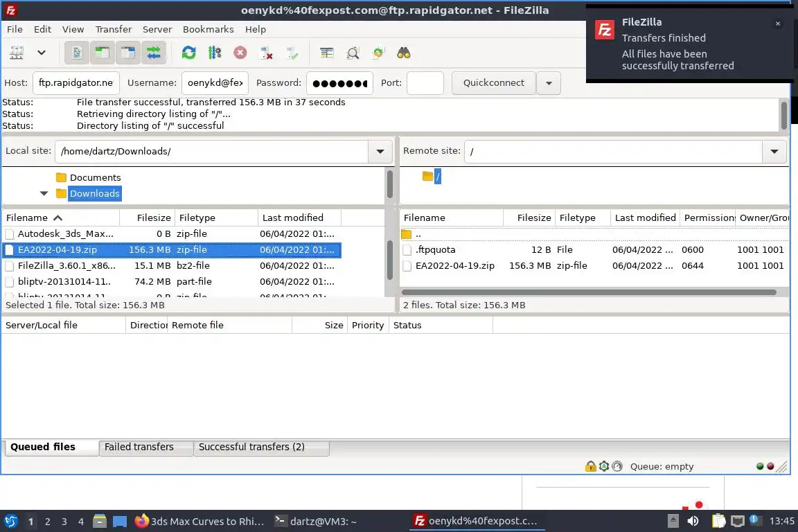
Task: Open directory listing filters dialog
Action: (x=327, y=53)
